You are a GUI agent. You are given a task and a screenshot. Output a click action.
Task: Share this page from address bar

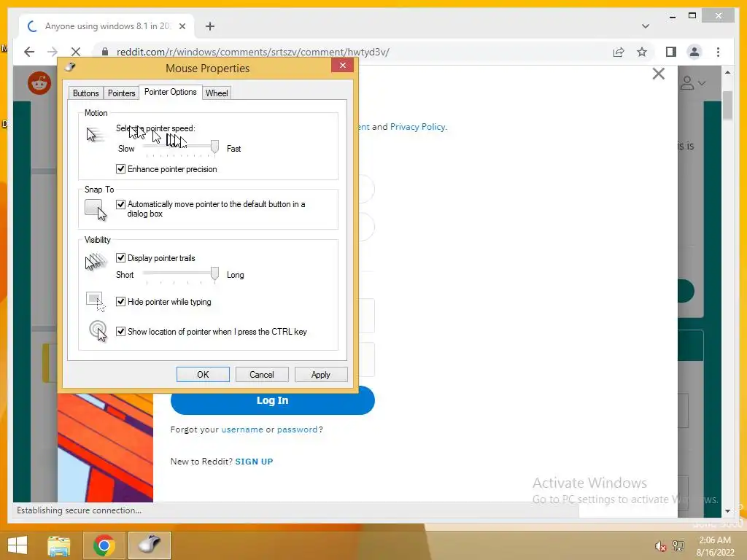[619, 52]
